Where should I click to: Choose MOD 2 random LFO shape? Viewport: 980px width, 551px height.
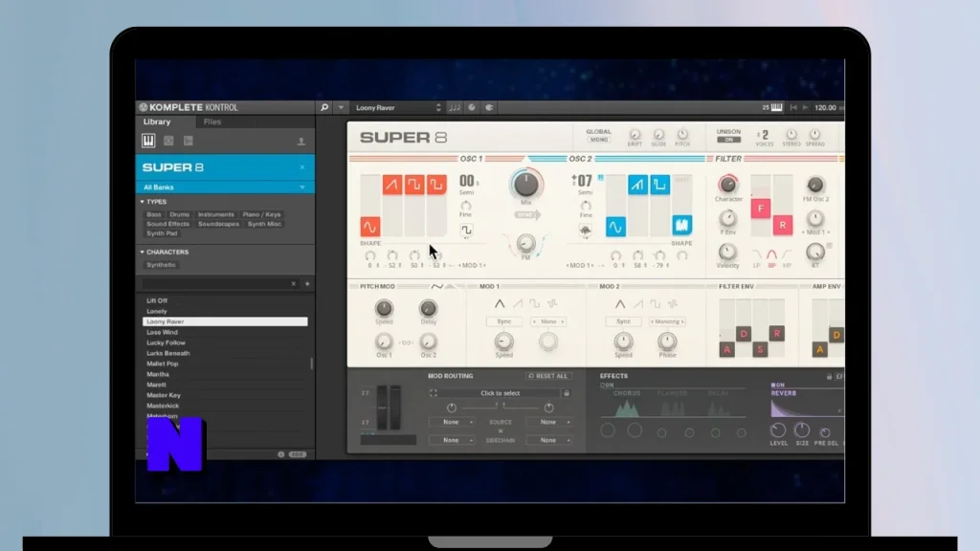(x=673, y=304)
